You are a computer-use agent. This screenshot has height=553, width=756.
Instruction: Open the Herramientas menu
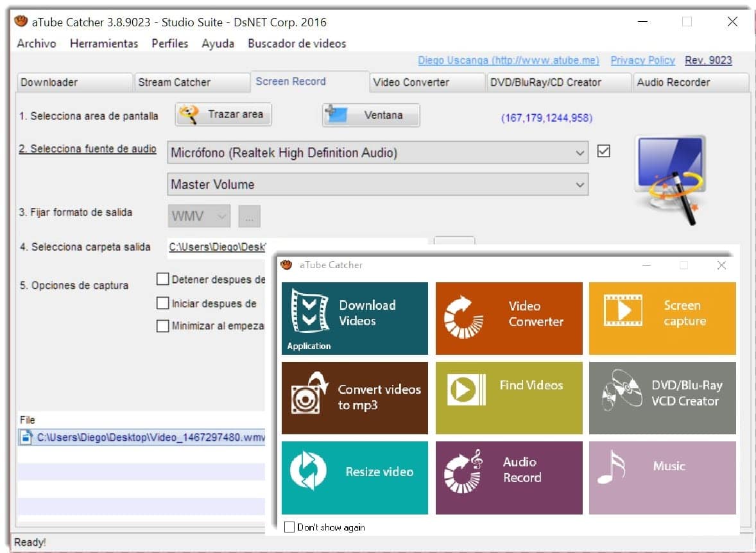pos(104,44)
